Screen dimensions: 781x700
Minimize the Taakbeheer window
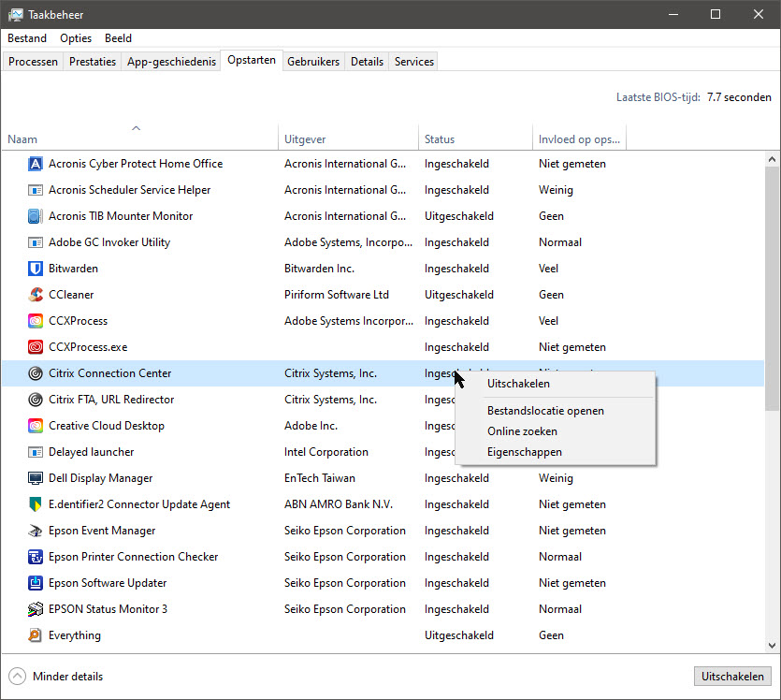click(673, 14)
